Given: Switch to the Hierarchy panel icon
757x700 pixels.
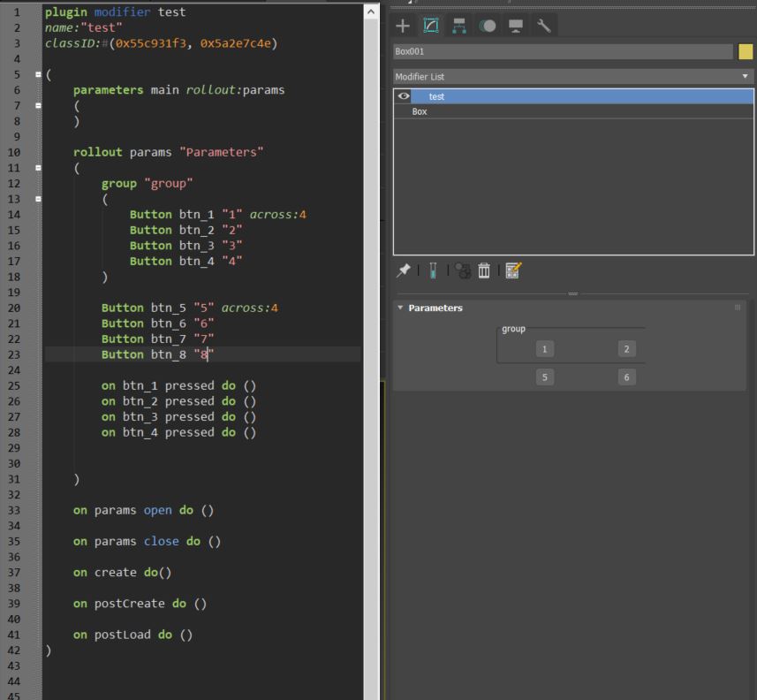Looking at the screenshot, I should click(x=460, y=26).
